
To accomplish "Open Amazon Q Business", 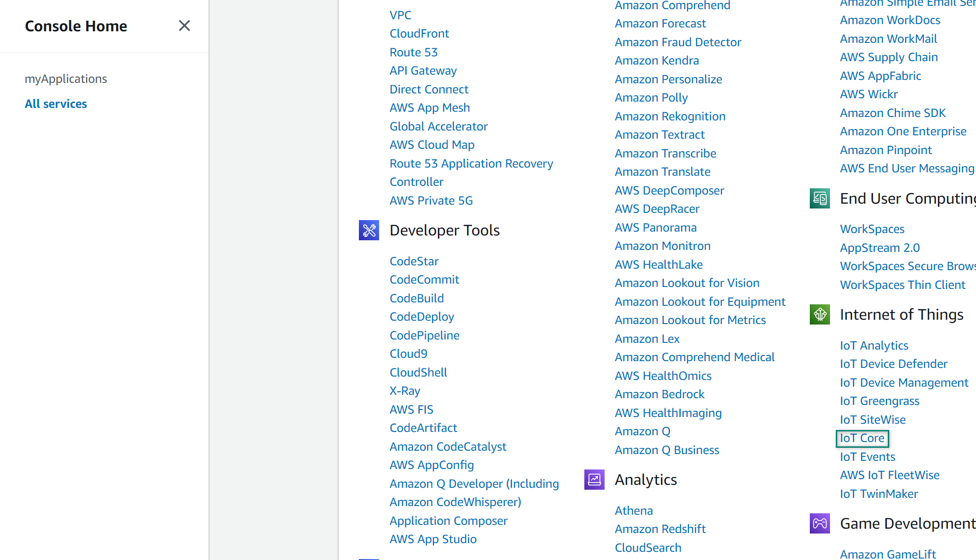I will 667,450.
